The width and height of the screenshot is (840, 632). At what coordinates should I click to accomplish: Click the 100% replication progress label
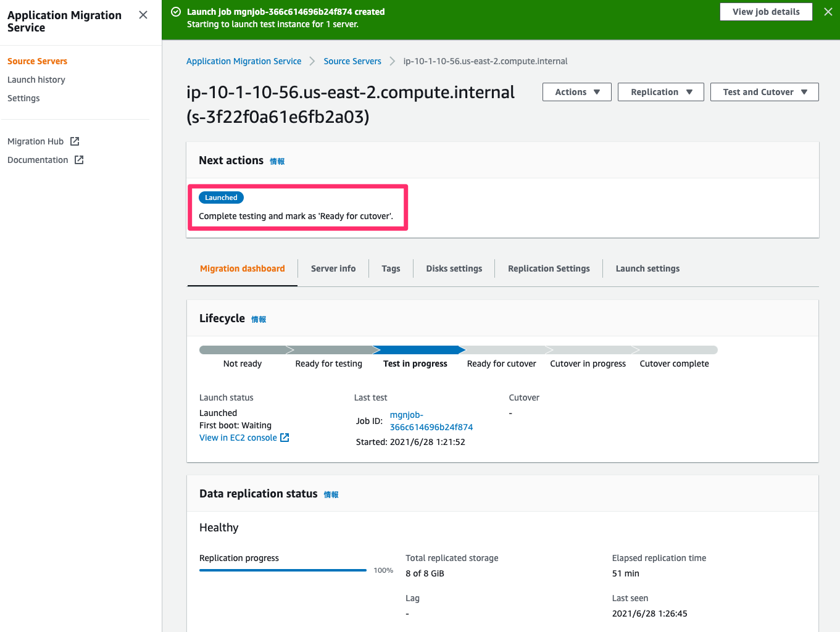point(383,570)
